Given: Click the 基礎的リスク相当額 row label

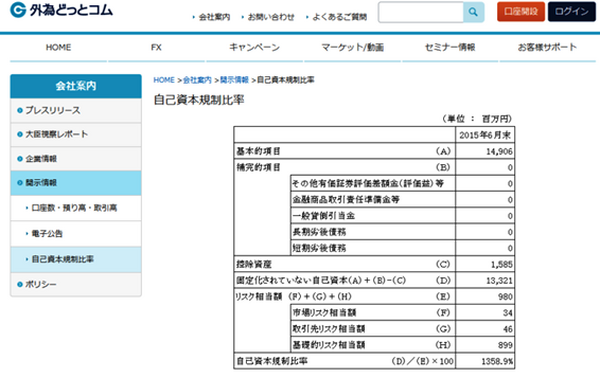Looking at the screenshot, I should pyautogui.click(x=329, y=345).
